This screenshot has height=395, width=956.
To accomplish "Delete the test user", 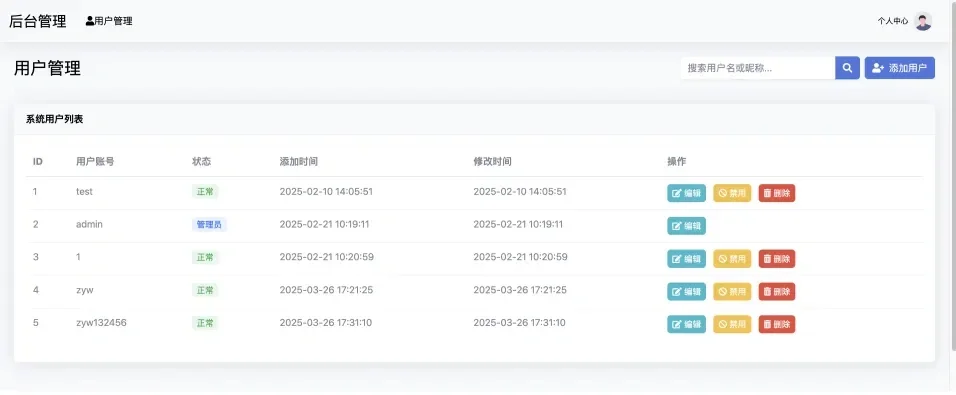I will pos(777,193).
